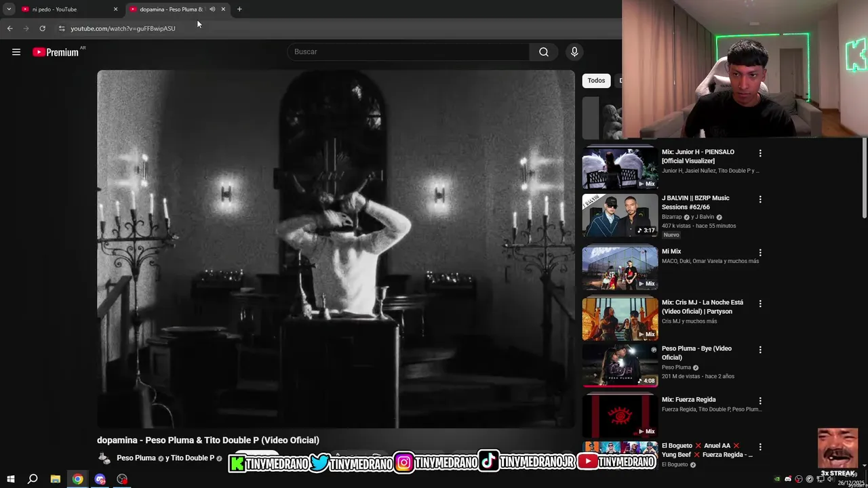Click the volume icon in the system tray
Viewport: 868px width, 488px height.
point(830,479)
